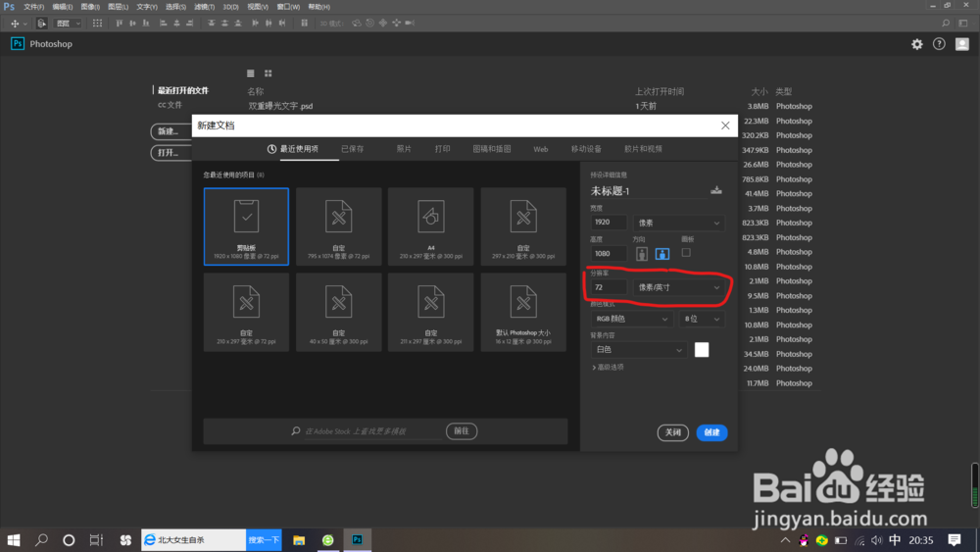This screenshot has width=980, height=552.
Task: Click the 新建... button on start screen
Action: pyautogui.click(x=171, y=131)
